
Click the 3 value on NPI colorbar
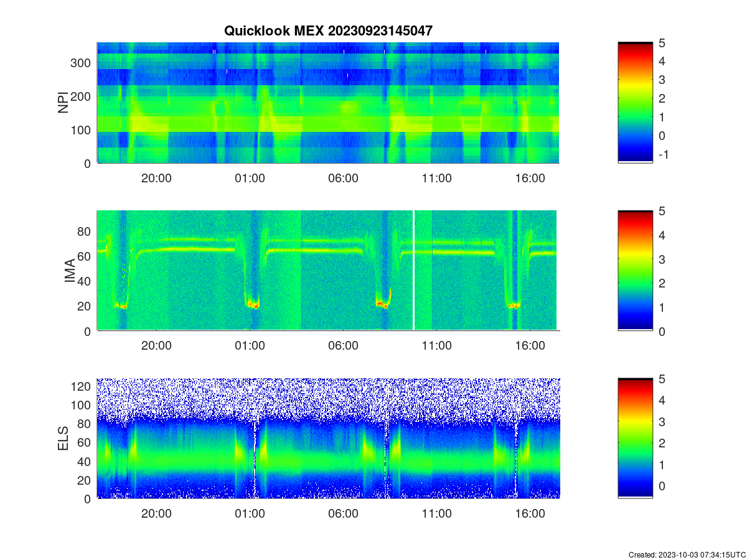(x=662, y=80)
